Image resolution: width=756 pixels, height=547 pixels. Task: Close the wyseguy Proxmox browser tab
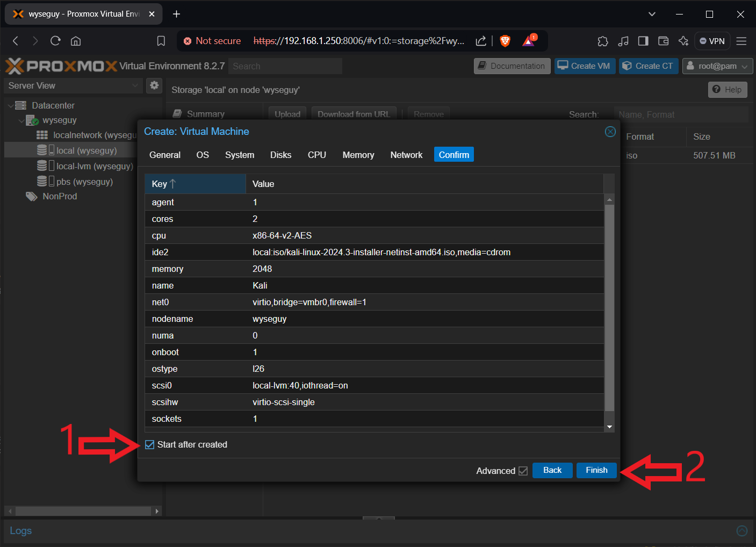[x=152, y=14]
